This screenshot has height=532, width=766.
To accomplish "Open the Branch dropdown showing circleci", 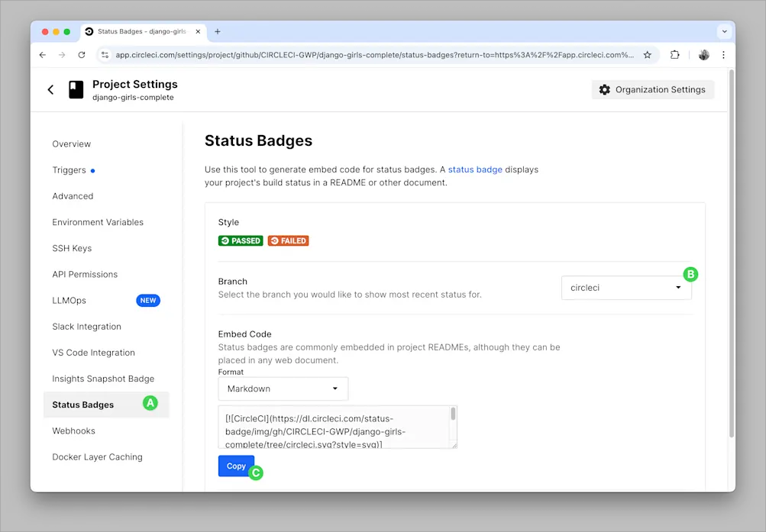I will click(x=625, y=288).
